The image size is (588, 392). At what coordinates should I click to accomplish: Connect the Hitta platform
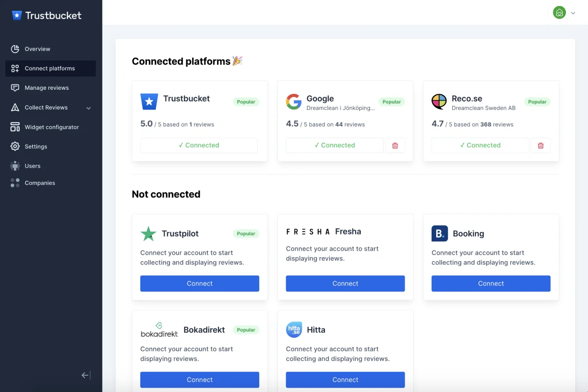345,380
